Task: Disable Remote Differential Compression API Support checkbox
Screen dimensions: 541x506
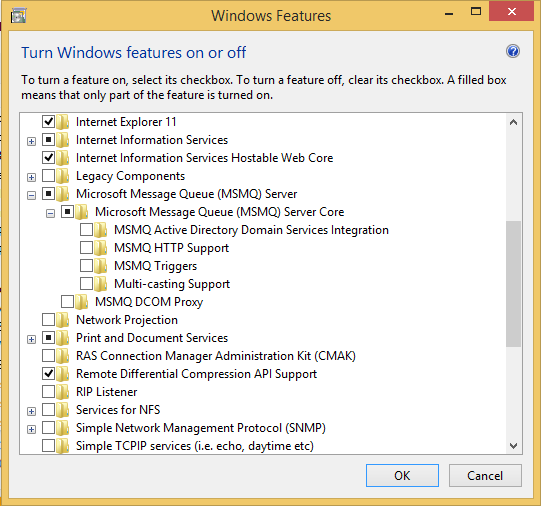Action: (48, 374)
